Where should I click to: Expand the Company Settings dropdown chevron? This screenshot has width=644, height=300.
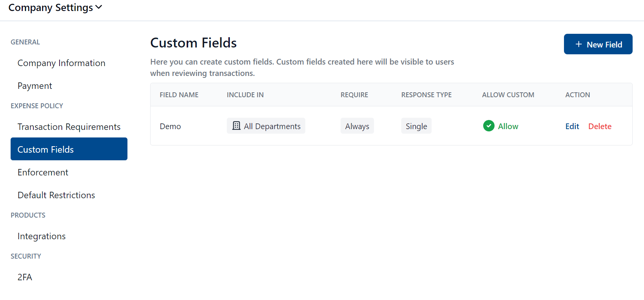point(99,7)
